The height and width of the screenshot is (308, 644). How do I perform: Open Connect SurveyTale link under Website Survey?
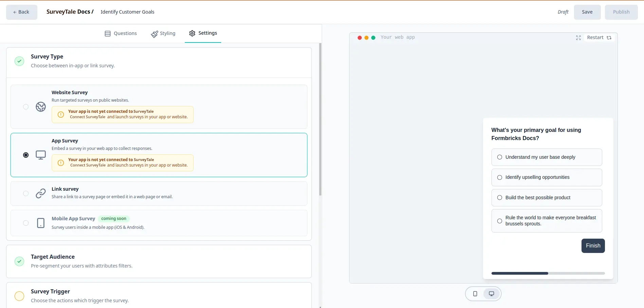click(x=88, y=117)
